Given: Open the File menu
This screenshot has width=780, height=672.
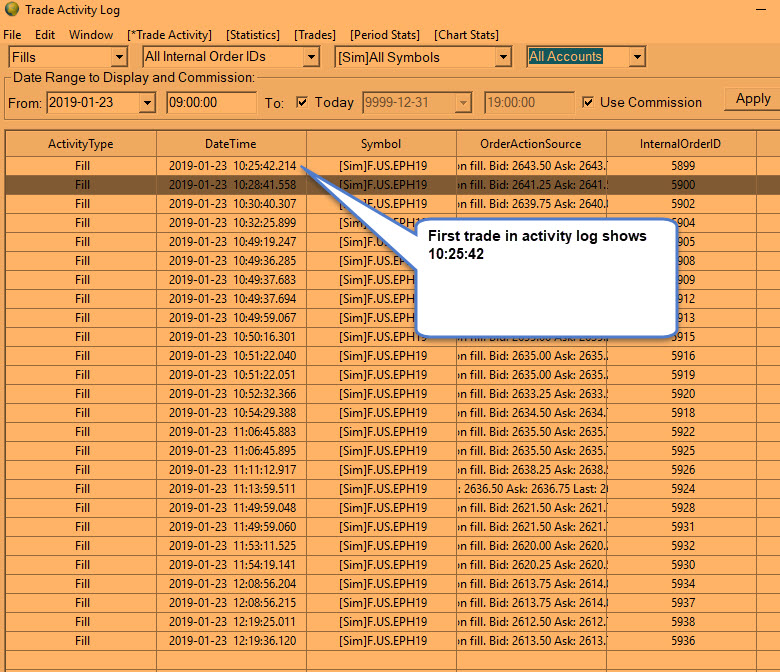Looking at the screenshot, I should coord(12,35).
